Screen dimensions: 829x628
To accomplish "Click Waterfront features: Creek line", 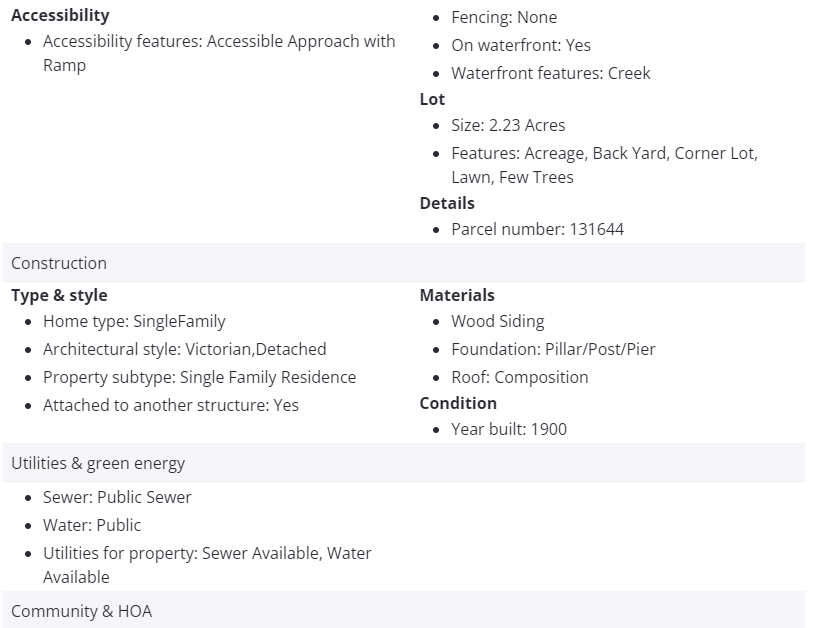I will [x=550, y=73].
